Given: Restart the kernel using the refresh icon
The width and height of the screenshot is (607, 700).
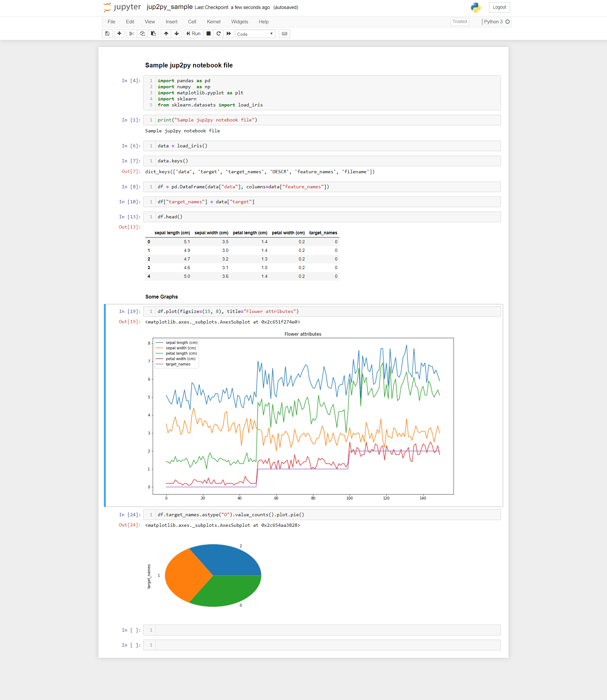Looking at the screenshot, I should (219, 34).
